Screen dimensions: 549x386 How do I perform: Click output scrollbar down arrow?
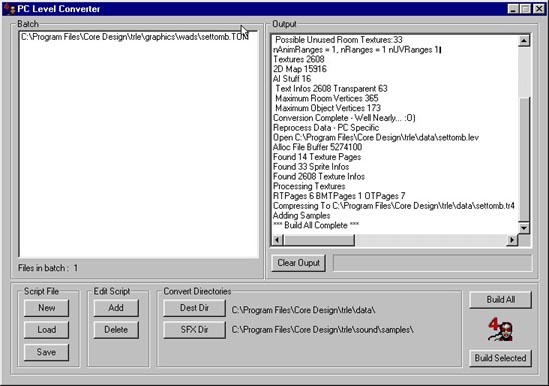524,228
